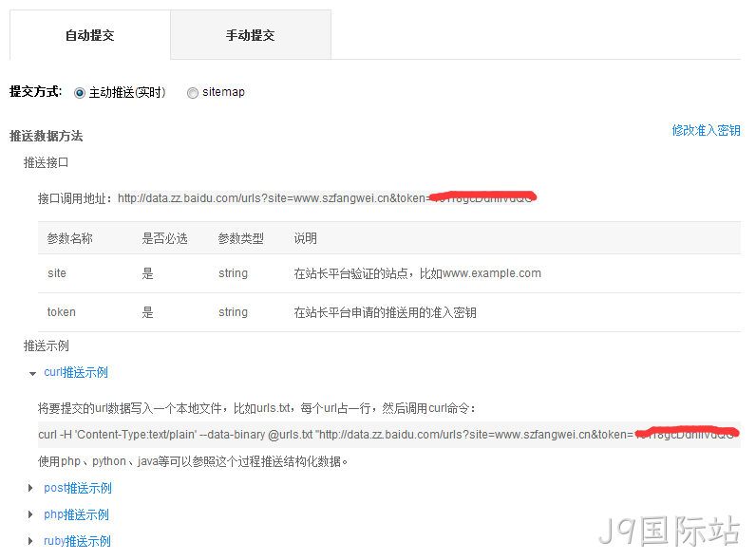Open the 手动提交 tab
This screenshot has height=560, width=756.
tap(251, 35)
